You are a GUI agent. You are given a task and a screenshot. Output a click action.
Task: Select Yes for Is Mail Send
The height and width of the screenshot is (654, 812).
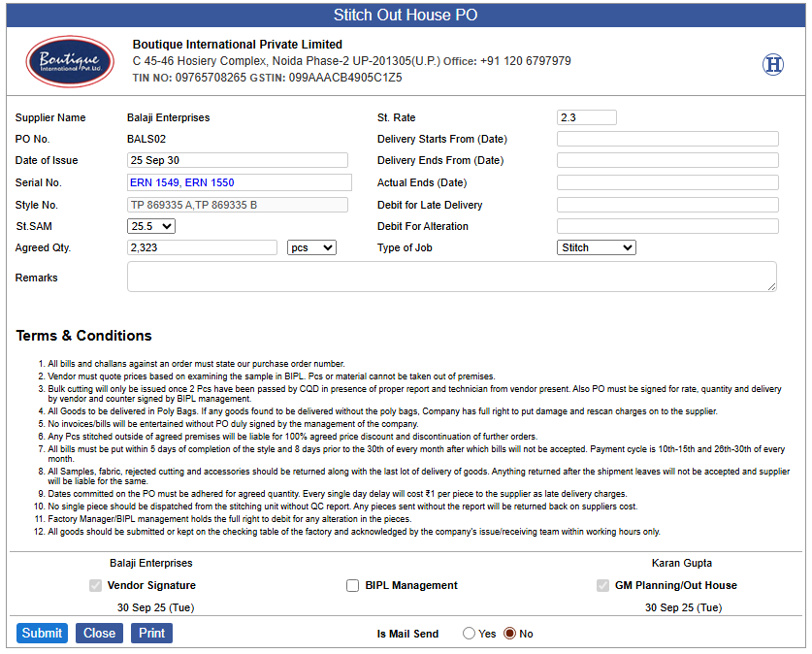pos(469,634)
